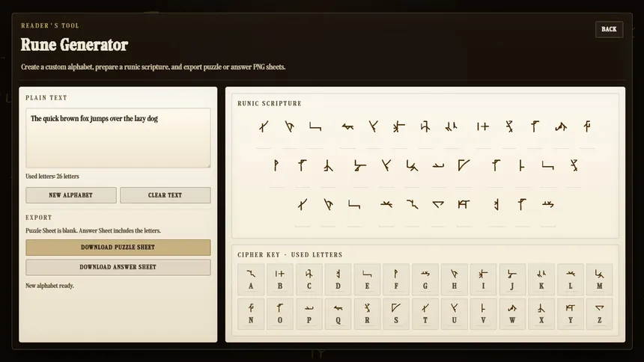Select the cipher key tile for Z
The image size is (644, 362).
[600, 314]
